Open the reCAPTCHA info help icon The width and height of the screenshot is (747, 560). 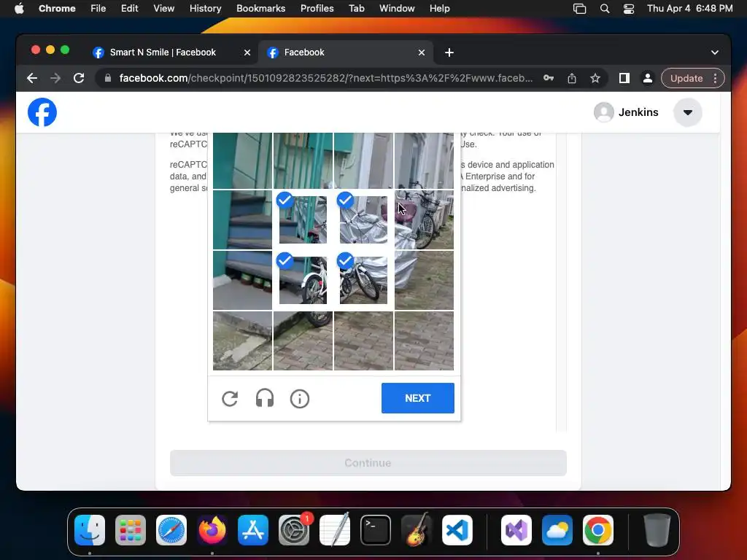300,399
